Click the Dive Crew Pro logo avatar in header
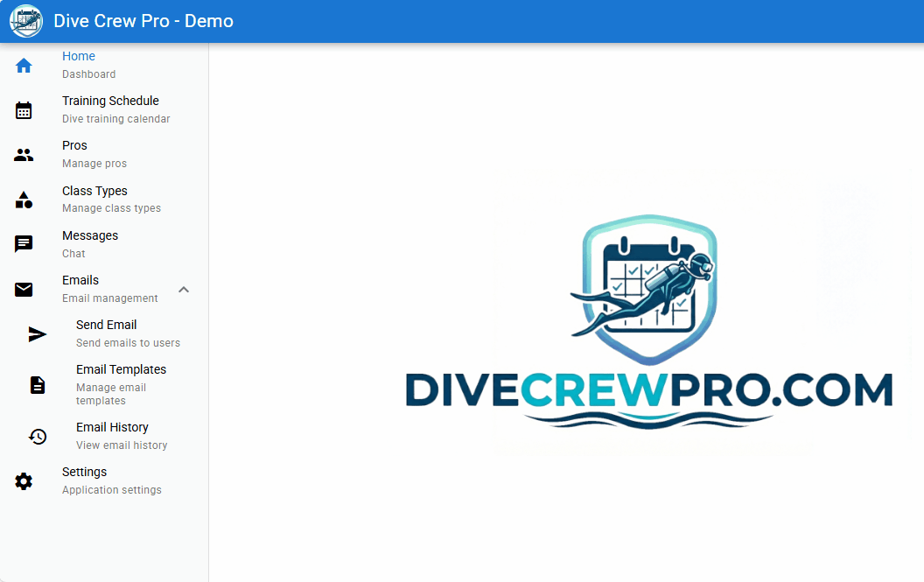Image resolution: width=924 pixels, height=582 pixels. (26, 21)
